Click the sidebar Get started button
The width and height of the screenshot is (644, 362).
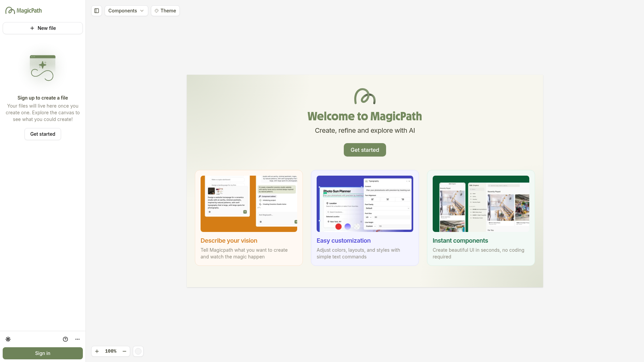click(43, 134)
